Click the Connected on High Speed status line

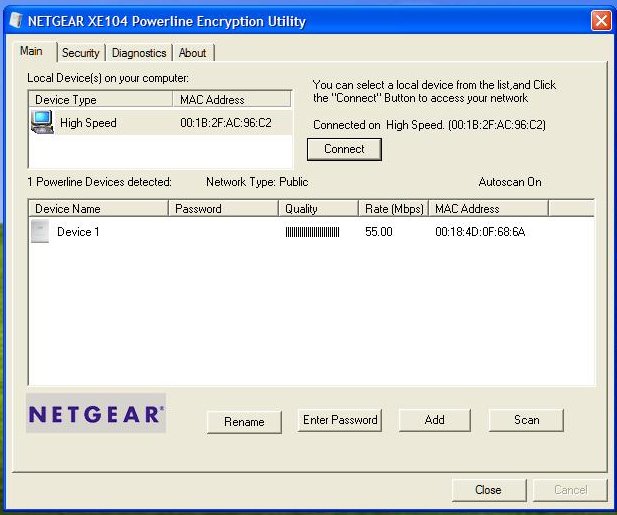click(x=429, y=125)
